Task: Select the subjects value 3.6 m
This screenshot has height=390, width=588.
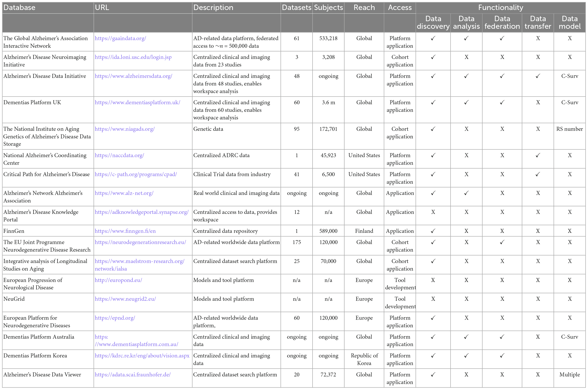Action: pos(328,102)
